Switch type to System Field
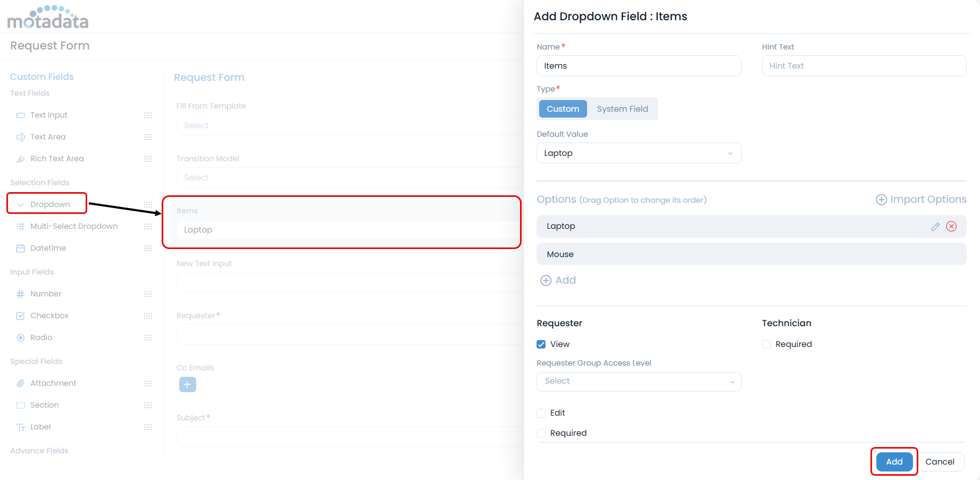Viewport: 980px width, 480px height. tap(622, 109)
